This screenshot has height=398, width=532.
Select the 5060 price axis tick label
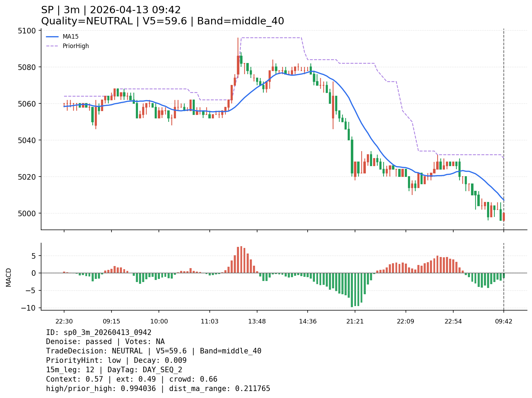click(x=26, y=104)
